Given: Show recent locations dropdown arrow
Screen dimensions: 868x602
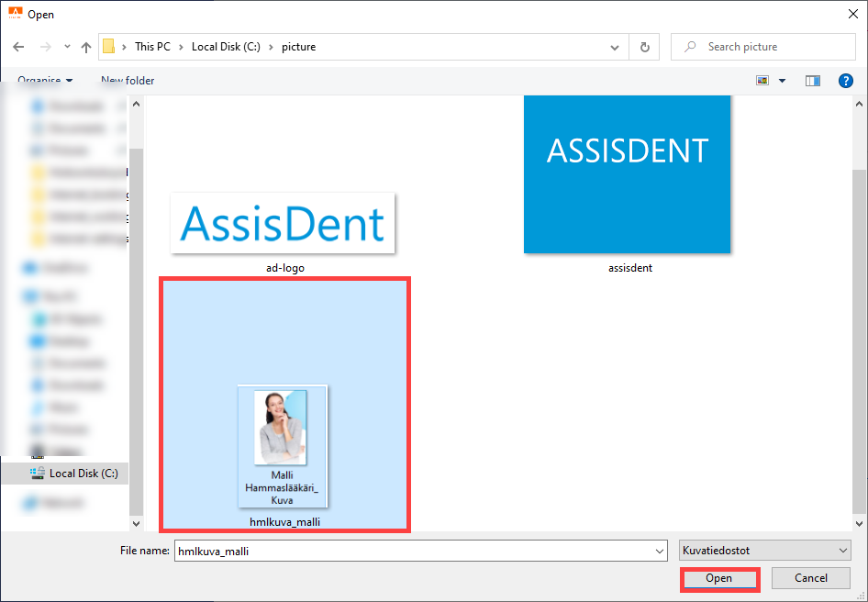Looking at the screenshot, I should click(67, 47).
